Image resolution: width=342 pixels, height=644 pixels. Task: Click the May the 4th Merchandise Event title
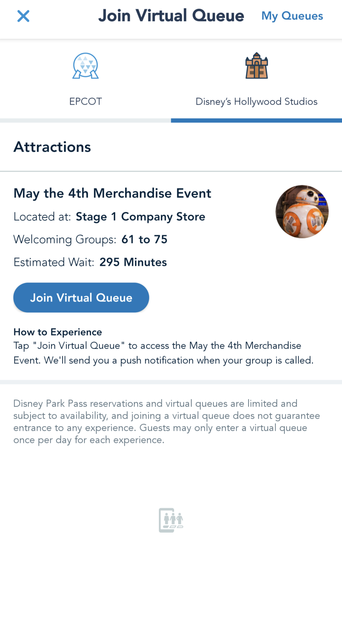pyautogui.click(x=112, y=193)
